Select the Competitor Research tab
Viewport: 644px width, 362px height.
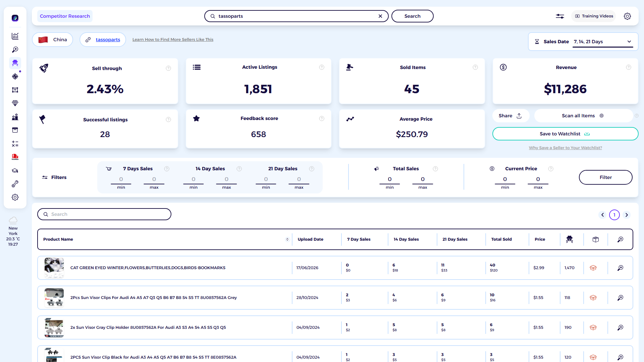[65, 16]
